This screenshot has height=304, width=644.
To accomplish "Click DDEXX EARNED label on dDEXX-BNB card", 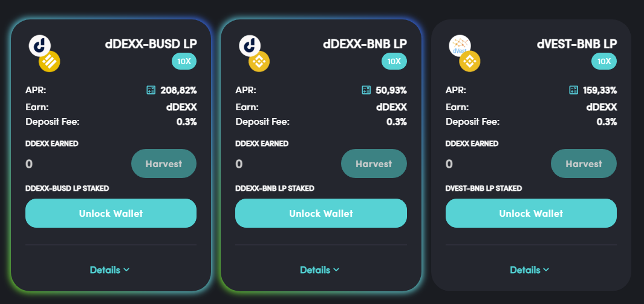I will coord(262,144).
